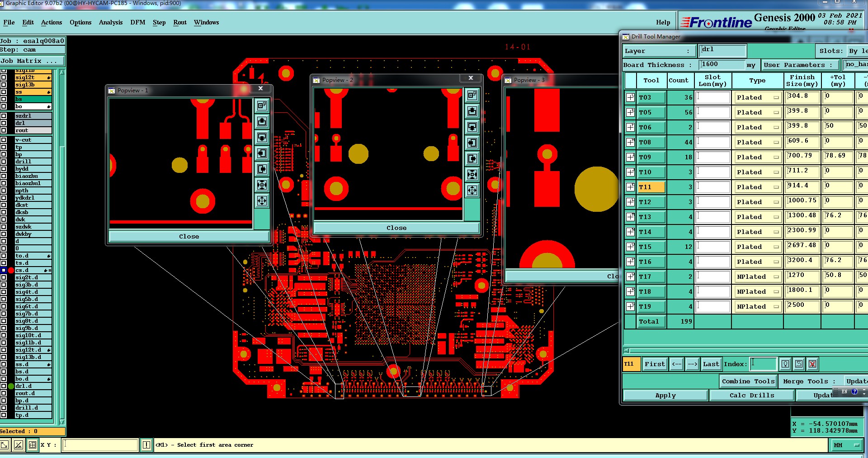
Task: Toggle checkbox for layer v-cut
Action: 4,140
